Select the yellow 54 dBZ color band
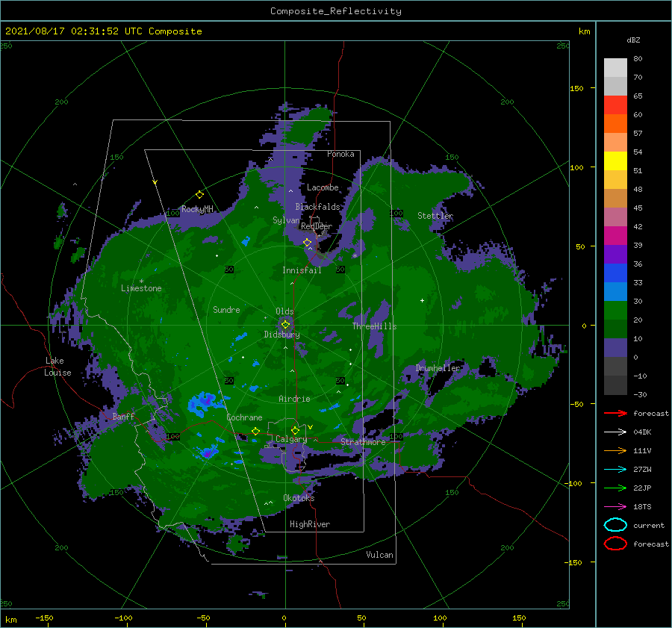Image resolution: width=672 pixels, height=628 pixels. (615, 161)
